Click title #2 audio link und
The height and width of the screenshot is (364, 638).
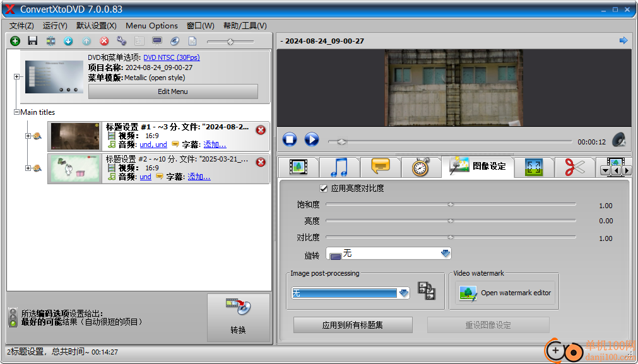pyautogui.click(x=145, y=177)
